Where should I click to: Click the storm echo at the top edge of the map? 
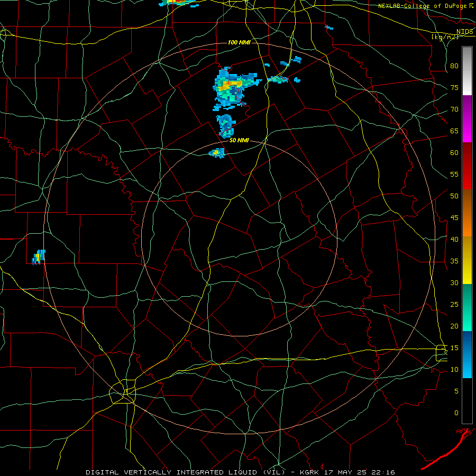(179, 3)
